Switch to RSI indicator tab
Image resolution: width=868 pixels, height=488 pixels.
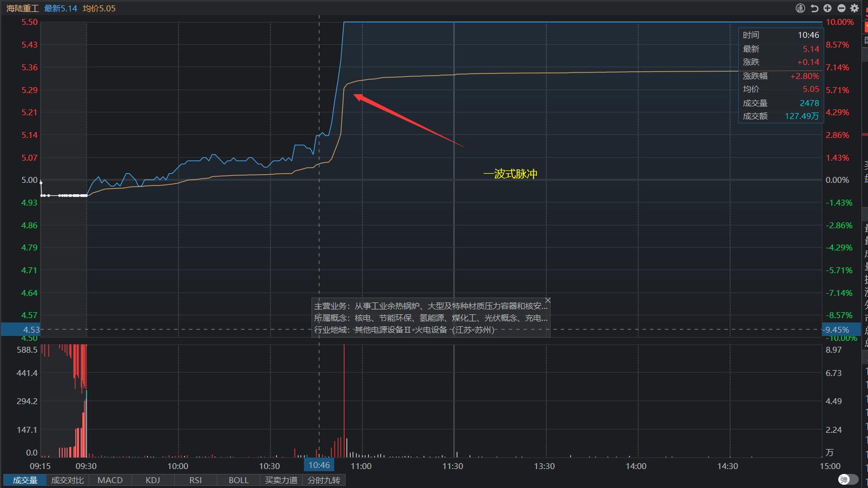tap(196, 480)
